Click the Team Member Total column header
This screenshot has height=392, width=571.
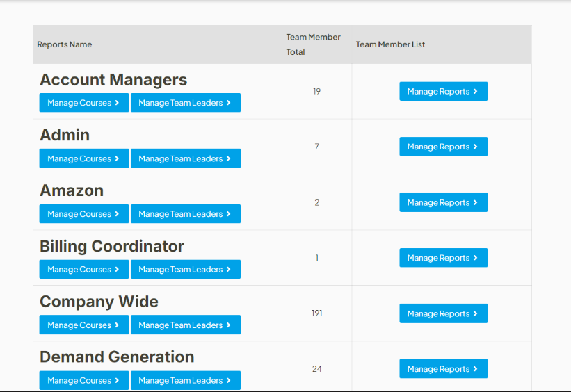click(313, 44)
